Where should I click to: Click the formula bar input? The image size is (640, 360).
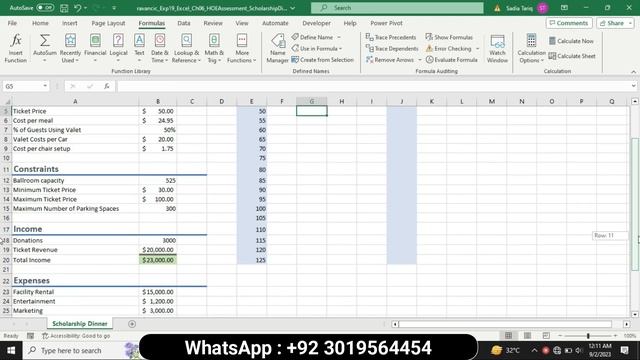[373, 86]
